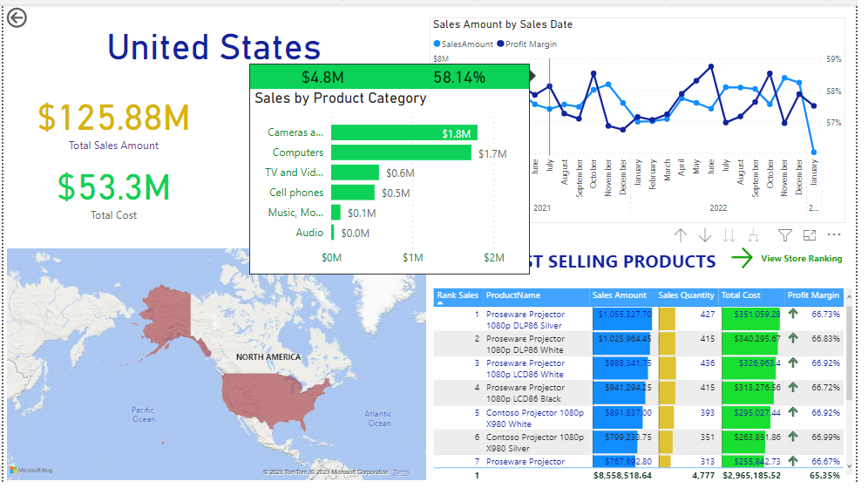
Task: Open the View Store Ranking link
Action: point(801,259)
